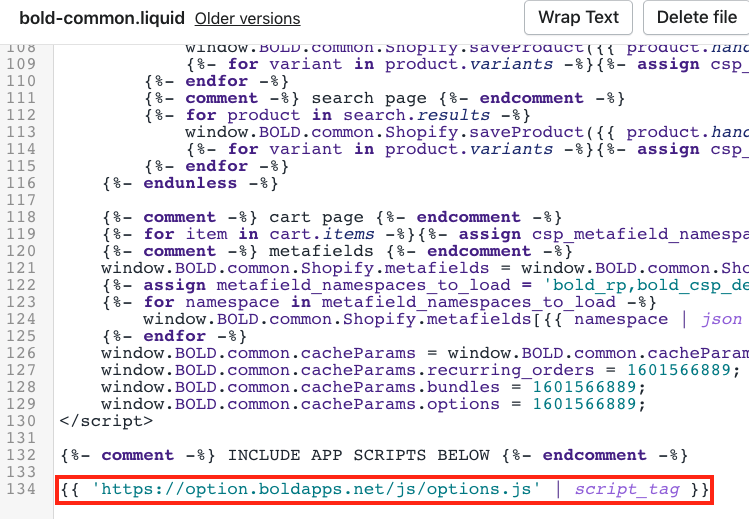Screen dimensions: 749x519
Task: Click the closing </script> tag on line 130
Action: click(x=106, y=421)
